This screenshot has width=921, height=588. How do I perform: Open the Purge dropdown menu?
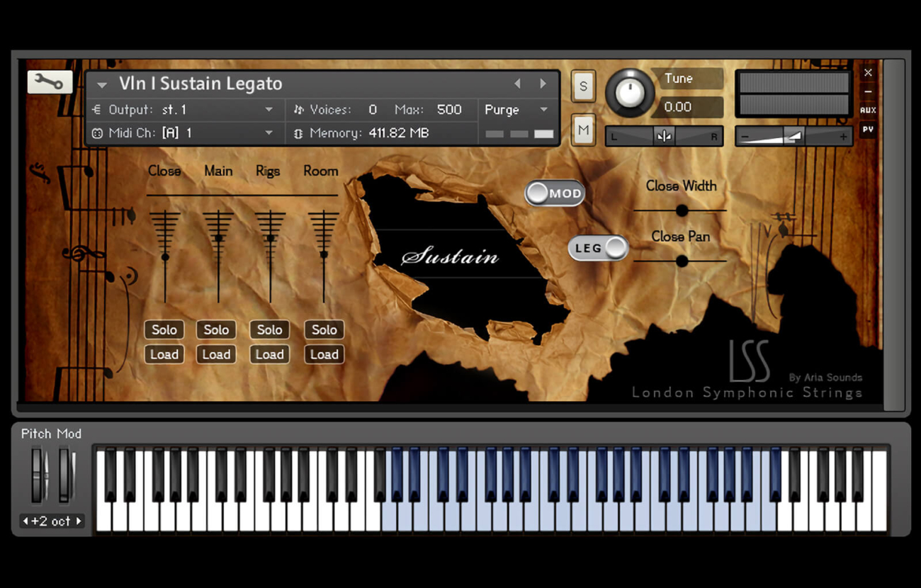543,110
